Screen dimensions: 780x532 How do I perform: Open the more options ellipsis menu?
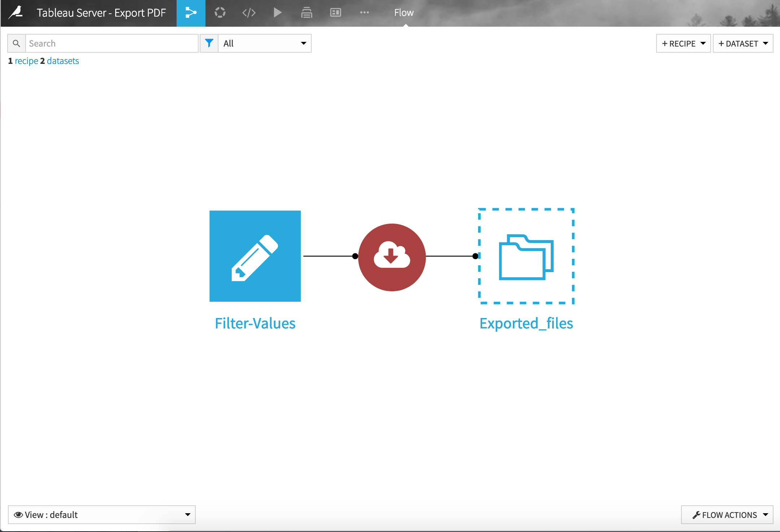coord(364,13)
